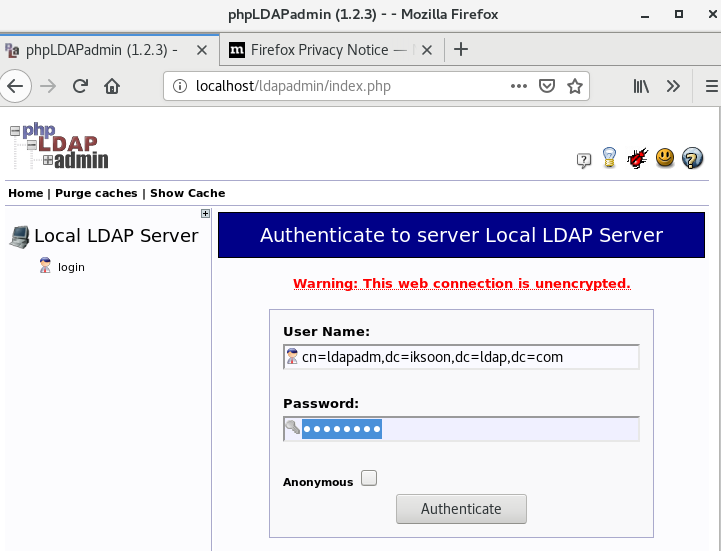The width and height of the screenshot is (721, 551).
Task: Go to the Home link
Action: 26,193
